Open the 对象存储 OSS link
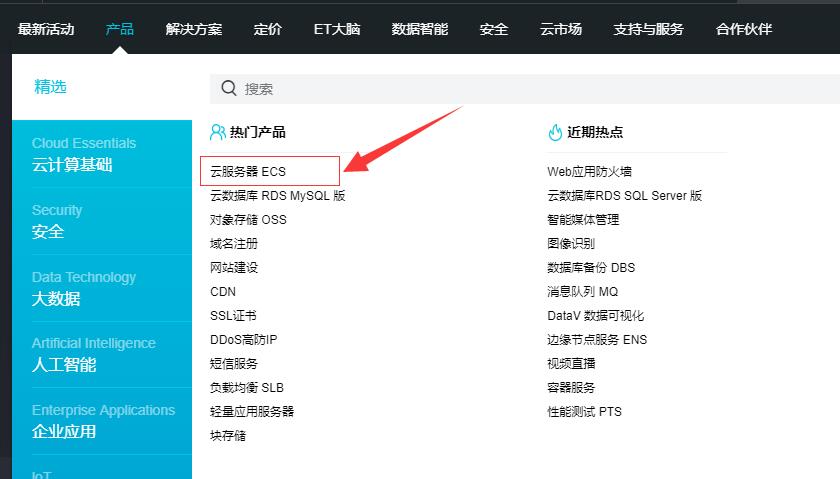 (248, 220)
